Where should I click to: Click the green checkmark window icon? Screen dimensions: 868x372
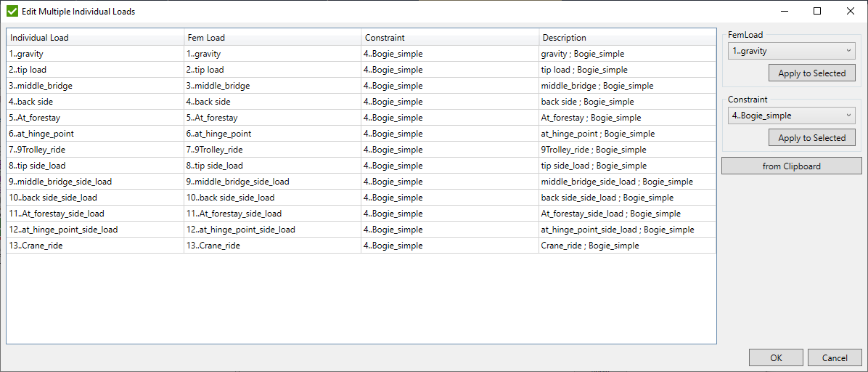tap(12, 11)
